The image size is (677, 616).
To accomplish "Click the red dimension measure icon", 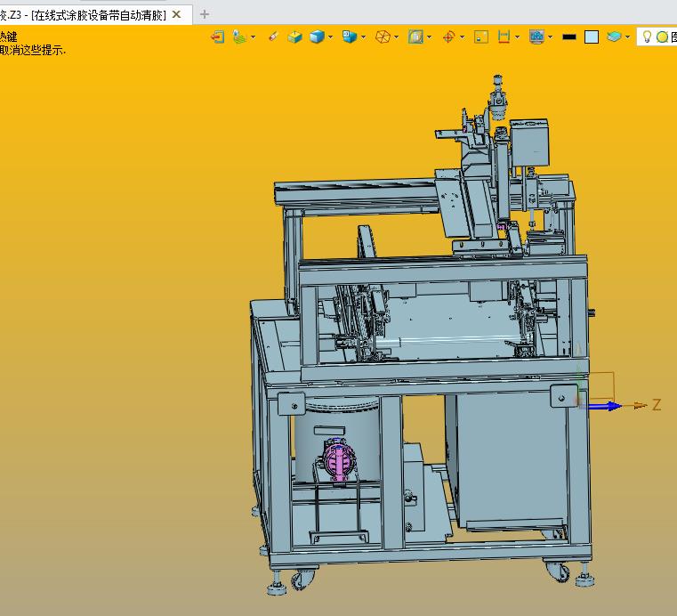I will coord(504,37).
